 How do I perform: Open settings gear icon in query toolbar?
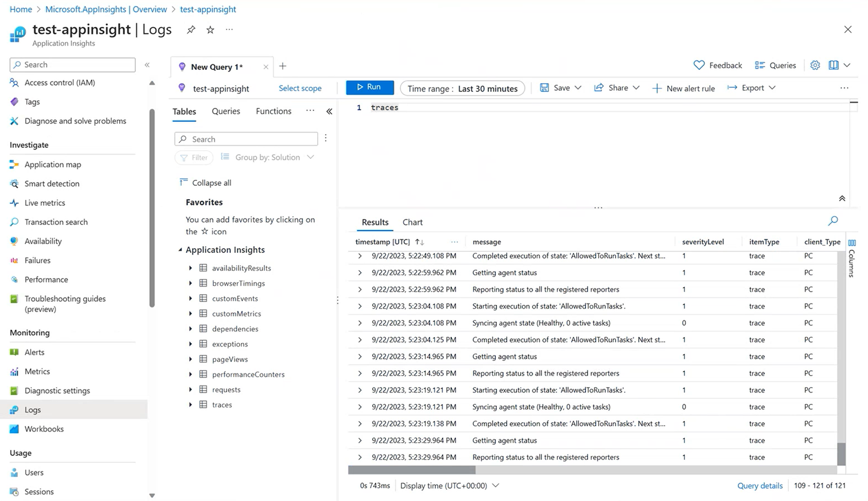815,65
